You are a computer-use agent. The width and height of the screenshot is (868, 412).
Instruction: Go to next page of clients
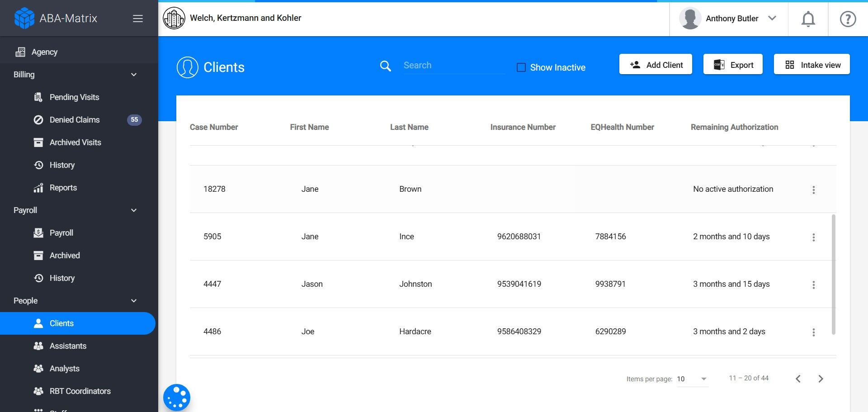click(821, 379)
